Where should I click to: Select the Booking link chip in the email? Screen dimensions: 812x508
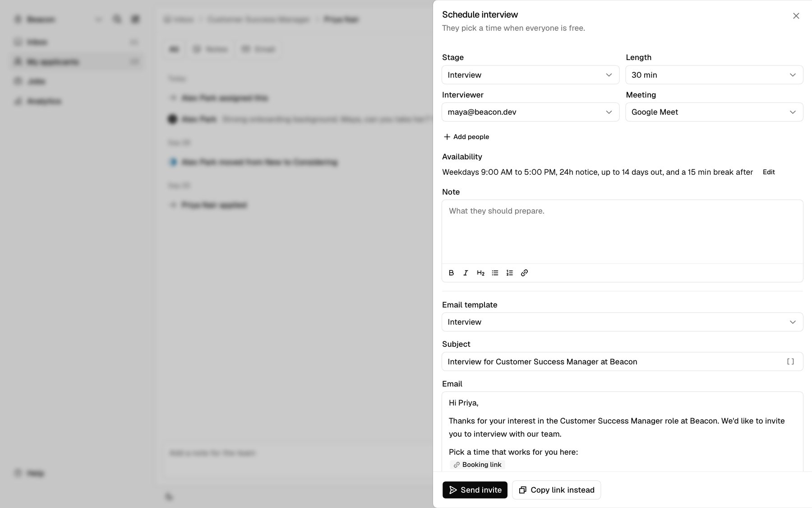477,465
